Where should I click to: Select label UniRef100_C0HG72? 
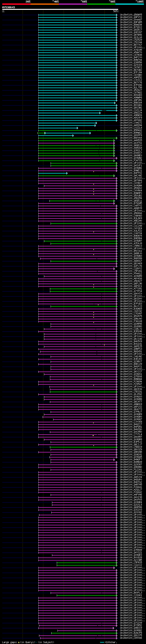(131, 123)
